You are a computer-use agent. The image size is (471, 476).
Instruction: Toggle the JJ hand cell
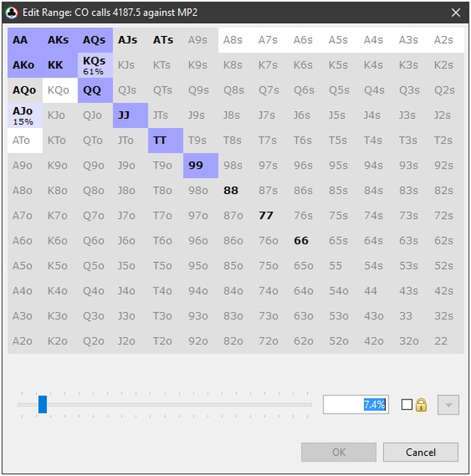(x=130, y=115)
